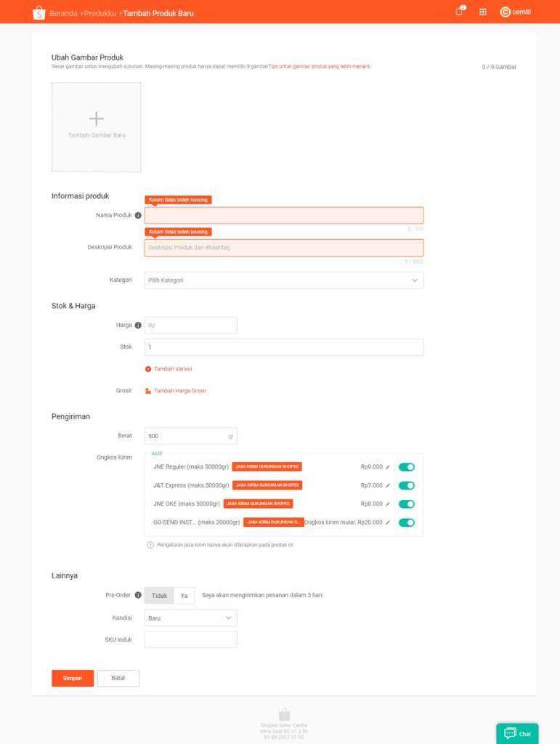Open the notification bell
The height and width of the screenshot is (744, 560).
point(459,12)
